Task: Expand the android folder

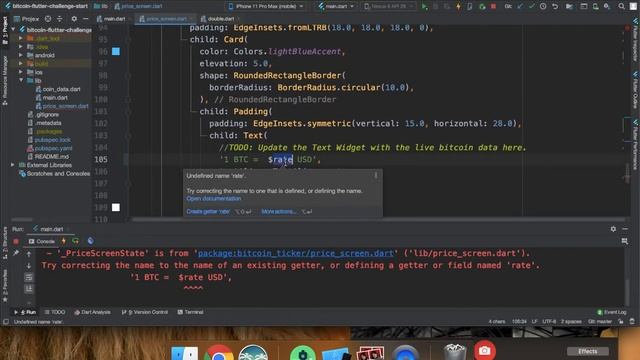Action: click(21, 55)
